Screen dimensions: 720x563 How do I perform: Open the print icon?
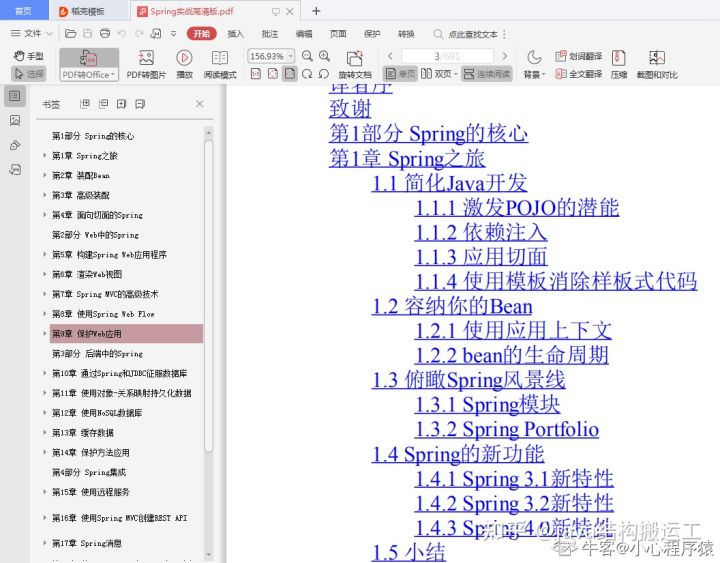pos(105,34)
